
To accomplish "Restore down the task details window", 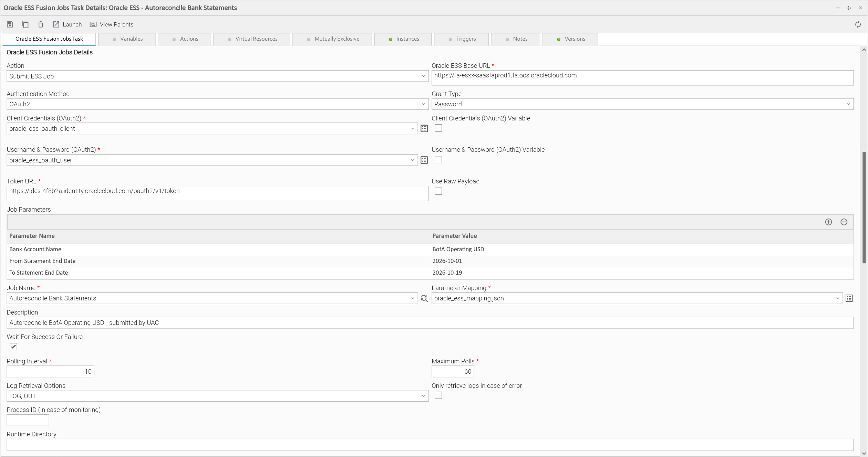I will click(849, 8).
